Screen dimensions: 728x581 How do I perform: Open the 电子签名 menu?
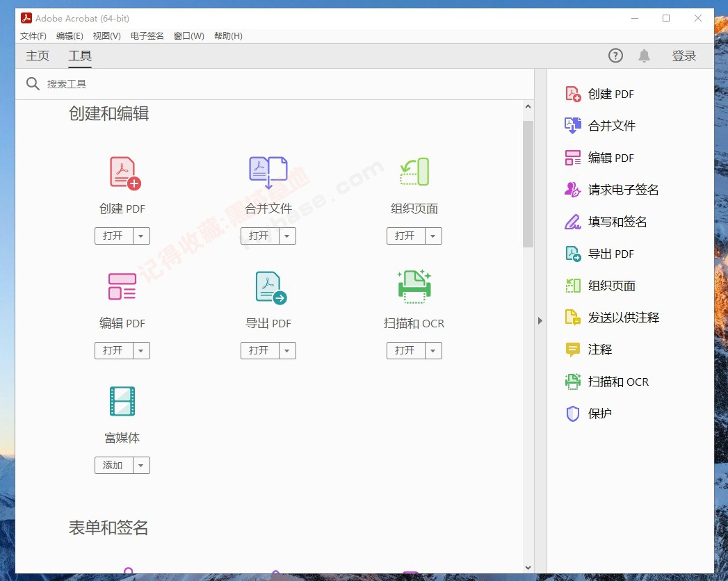(x=147, y=36)
